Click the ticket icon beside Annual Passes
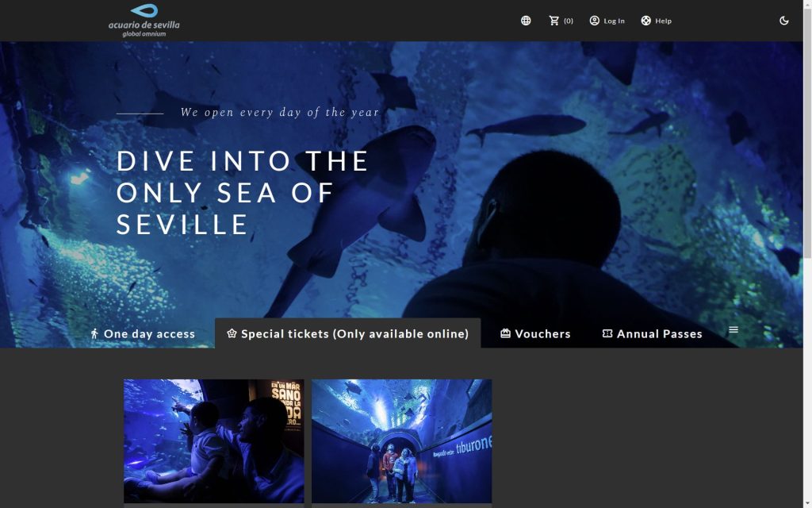812x508 pixels. coord(607,334)
